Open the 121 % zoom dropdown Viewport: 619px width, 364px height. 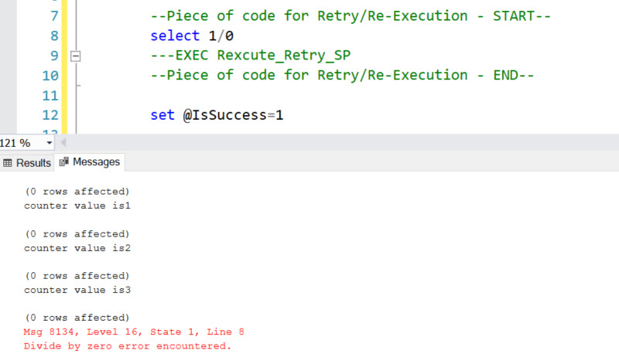50,143
